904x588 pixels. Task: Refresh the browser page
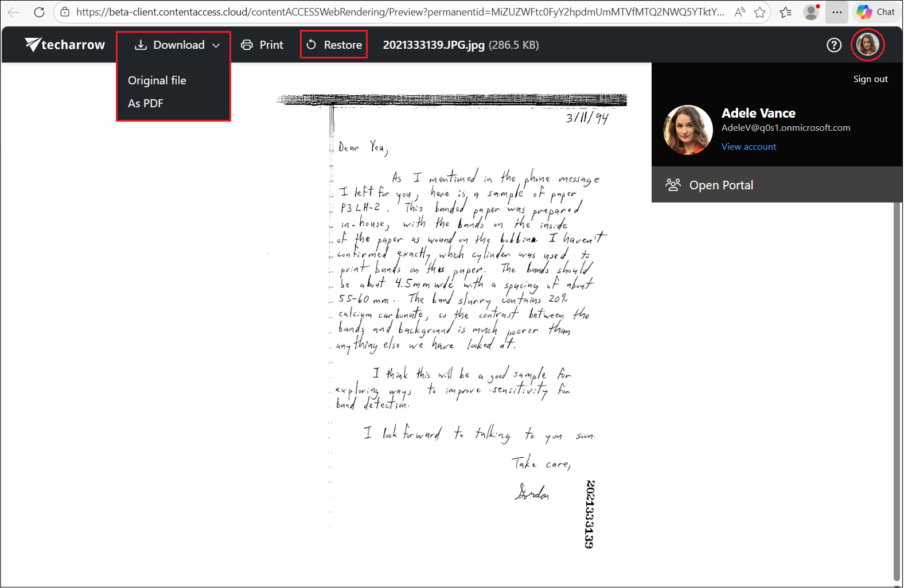[x=39, y=12]
